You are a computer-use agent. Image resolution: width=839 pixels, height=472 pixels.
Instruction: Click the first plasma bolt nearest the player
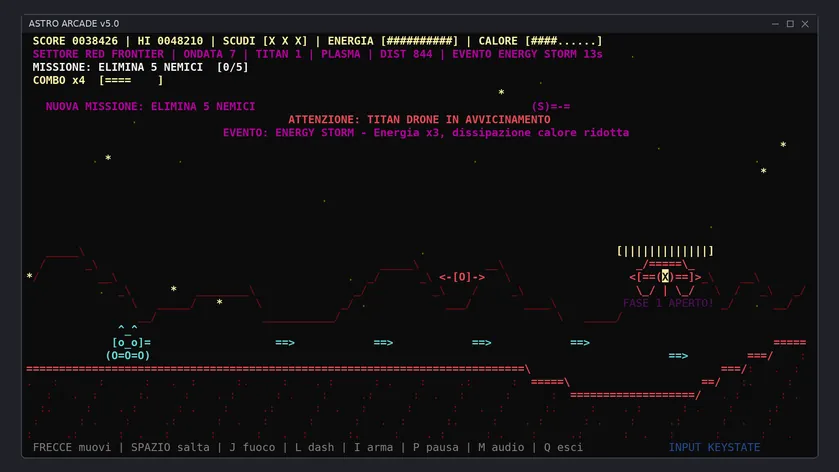click(x=285, y=342)
